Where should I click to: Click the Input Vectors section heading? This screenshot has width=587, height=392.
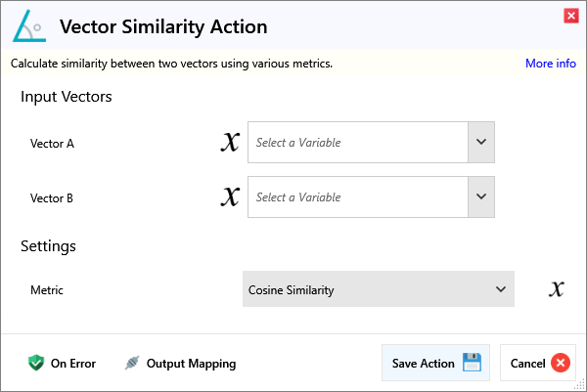pos(67,97)
